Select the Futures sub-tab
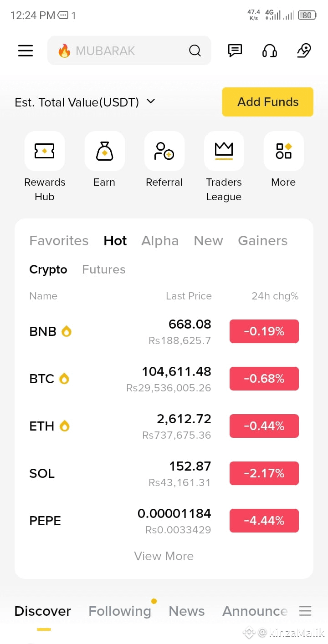The image size is (328, 644). click(x=104, y=269)
